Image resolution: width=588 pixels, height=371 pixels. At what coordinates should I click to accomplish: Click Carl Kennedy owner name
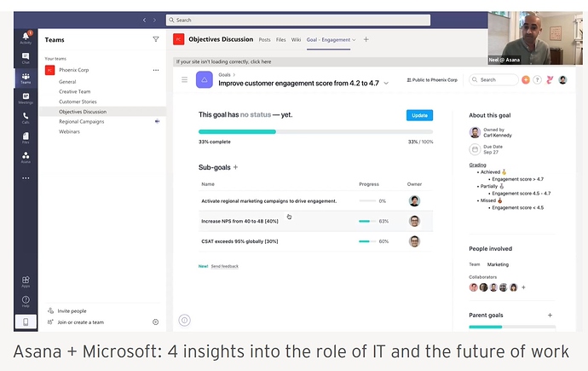point(498,136)
